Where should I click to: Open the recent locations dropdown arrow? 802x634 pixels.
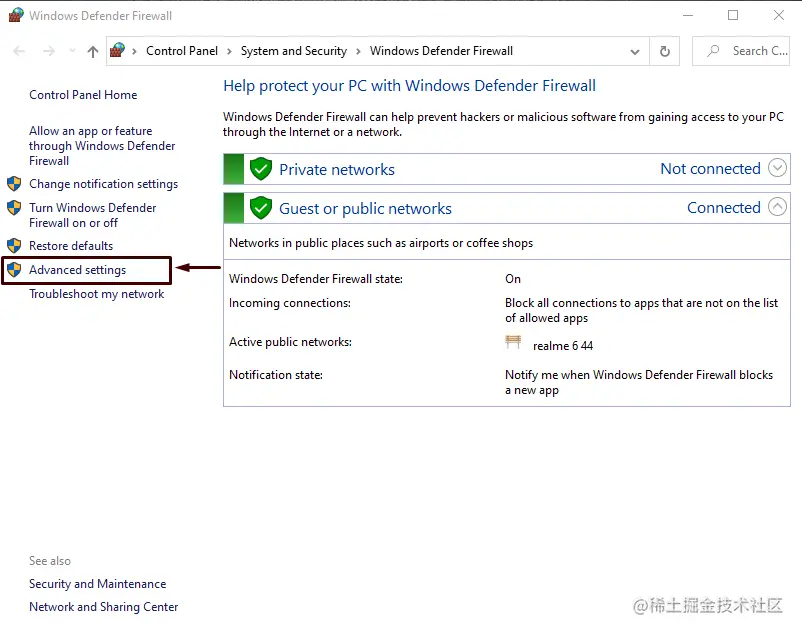coord(72,51)
